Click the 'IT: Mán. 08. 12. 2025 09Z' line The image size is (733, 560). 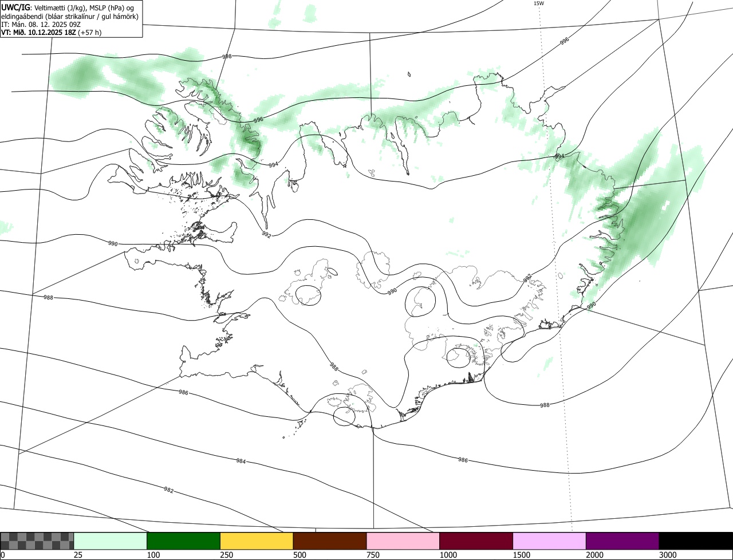(x=40, y=24)
